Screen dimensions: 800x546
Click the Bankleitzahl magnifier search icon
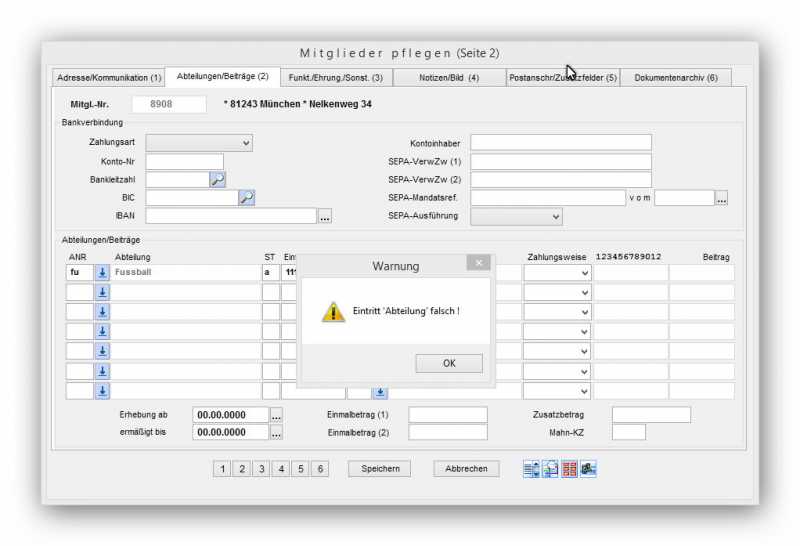point(217,180)
